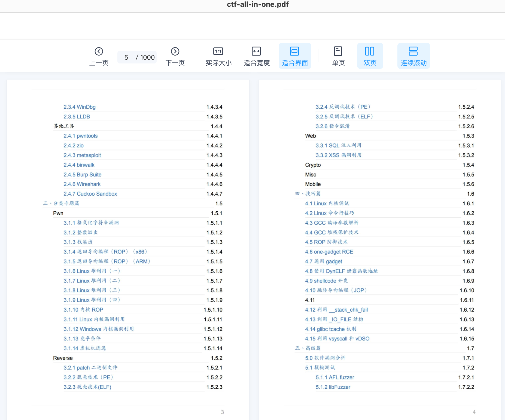Open link 3.1.9 Linux 堆利用（四）
This screenshot has width=505, height=420.
pos(92,300)
